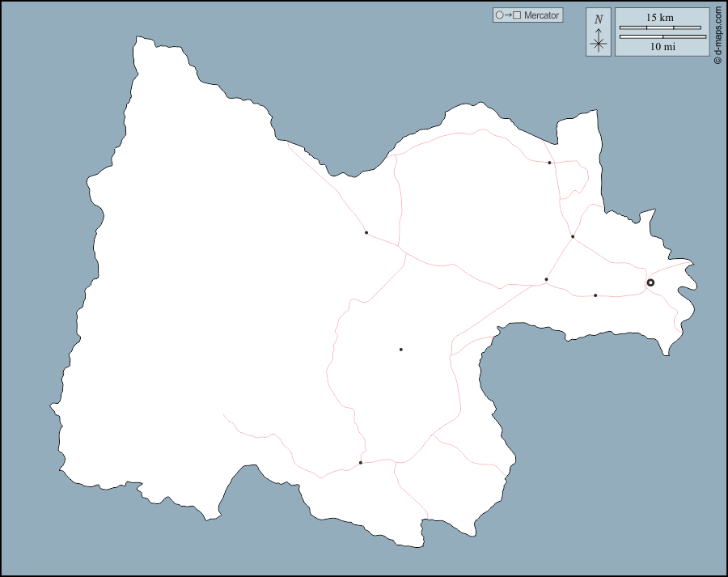Click the Mercator projection label
This screenshot has height=577, width=728.
pos(540,15)
